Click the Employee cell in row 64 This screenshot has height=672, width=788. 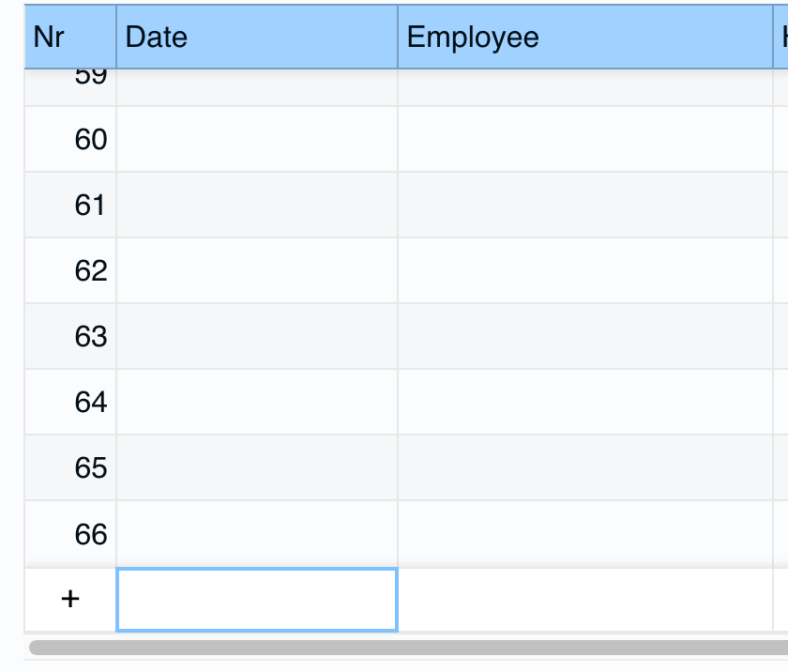tap(583, 403)
